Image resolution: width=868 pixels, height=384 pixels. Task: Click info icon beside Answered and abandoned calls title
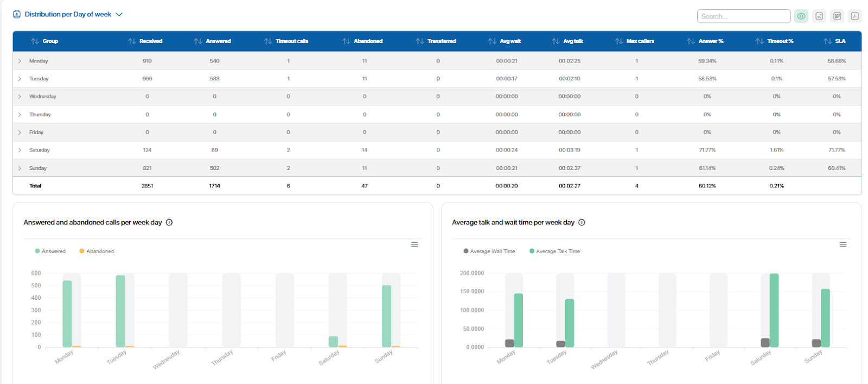169,223
